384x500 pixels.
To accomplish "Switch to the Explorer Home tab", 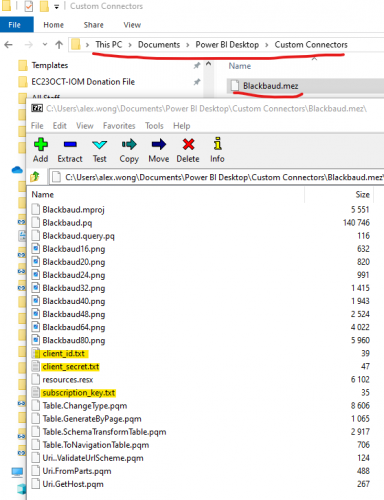I will 54,25.
